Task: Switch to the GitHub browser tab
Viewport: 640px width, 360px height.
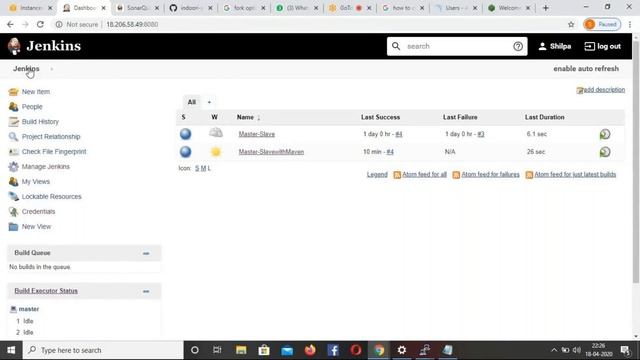Action: click(191, 8)
